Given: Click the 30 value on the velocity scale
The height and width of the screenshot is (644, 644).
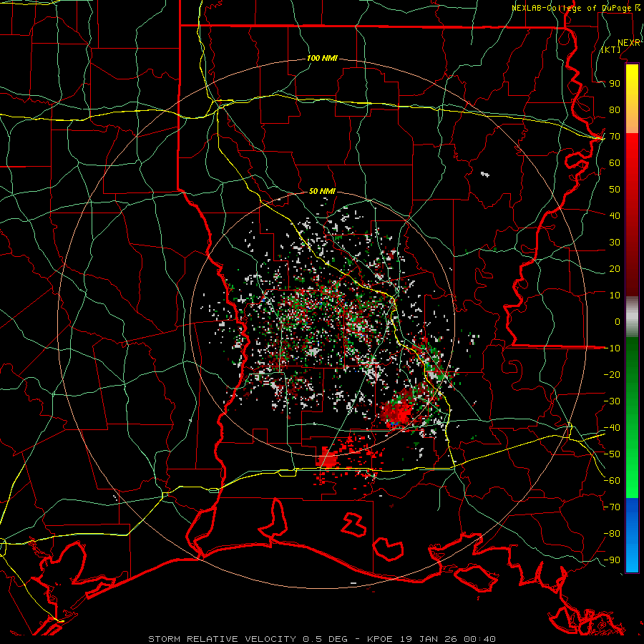Looking at the screenshot, I should tap(615, 243).
